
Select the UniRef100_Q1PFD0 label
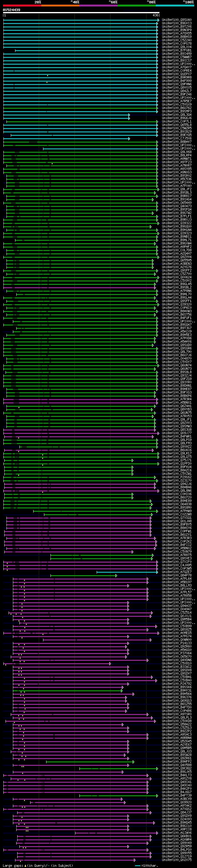tap(177, 463)
